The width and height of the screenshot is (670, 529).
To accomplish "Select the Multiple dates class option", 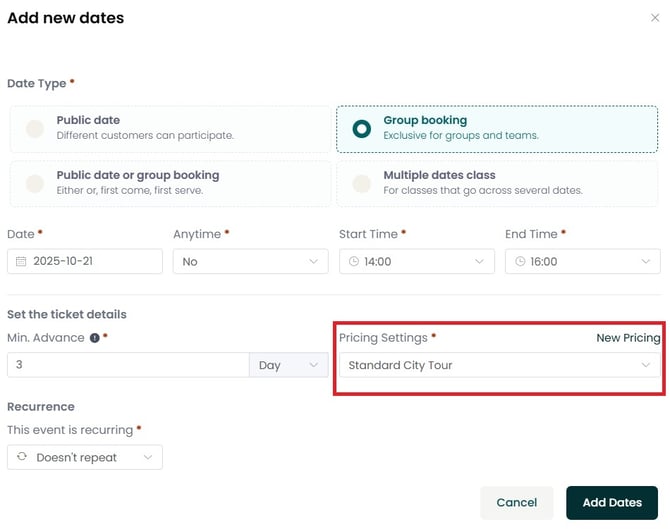I will pyautogui.click(x=362, y=183).
